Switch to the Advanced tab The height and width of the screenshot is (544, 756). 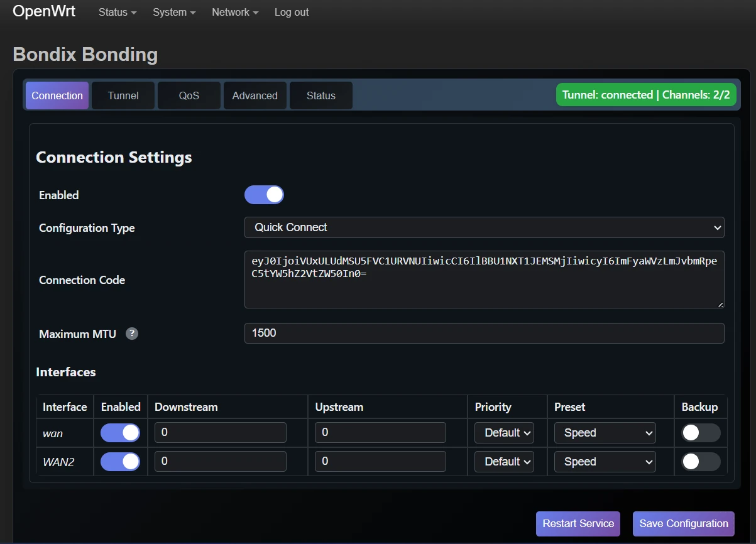tap(255, 95)
